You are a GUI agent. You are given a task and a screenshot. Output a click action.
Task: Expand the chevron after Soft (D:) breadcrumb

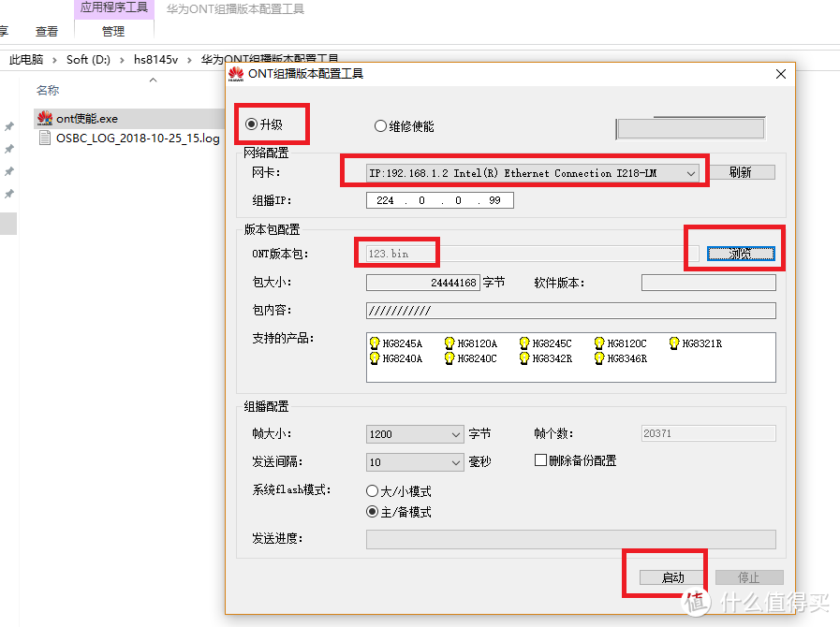tap(122, 60)
